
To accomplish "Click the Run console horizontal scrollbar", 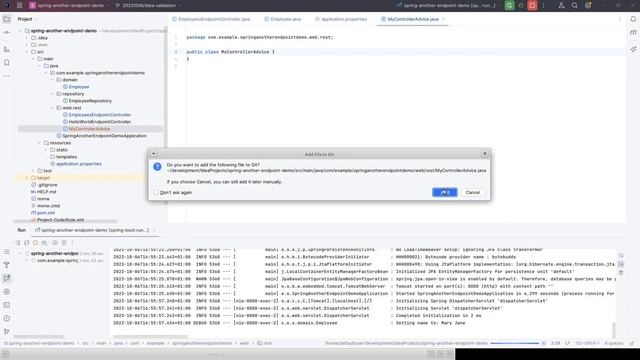I will tap(150, 337).
